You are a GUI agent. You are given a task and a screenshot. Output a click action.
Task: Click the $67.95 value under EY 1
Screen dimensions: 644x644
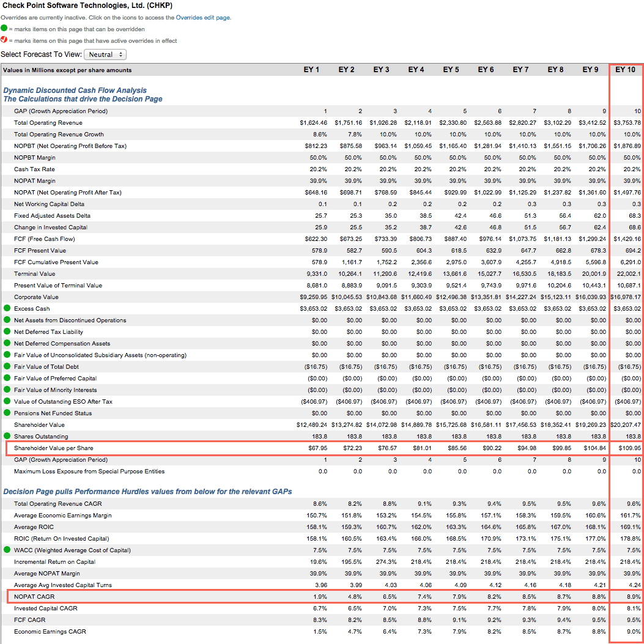[x=318, y=448]
